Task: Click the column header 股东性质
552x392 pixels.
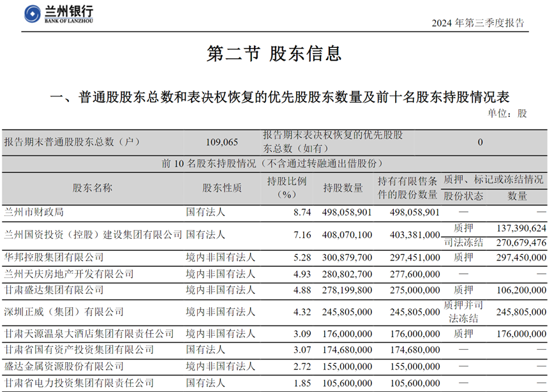Action: click(x=222, y=188)
